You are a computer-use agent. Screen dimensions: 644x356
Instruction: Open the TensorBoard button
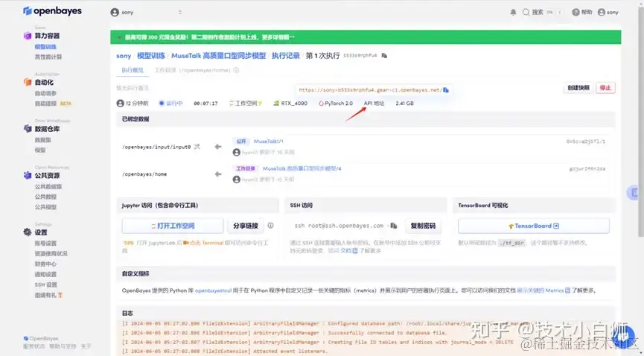534,226
